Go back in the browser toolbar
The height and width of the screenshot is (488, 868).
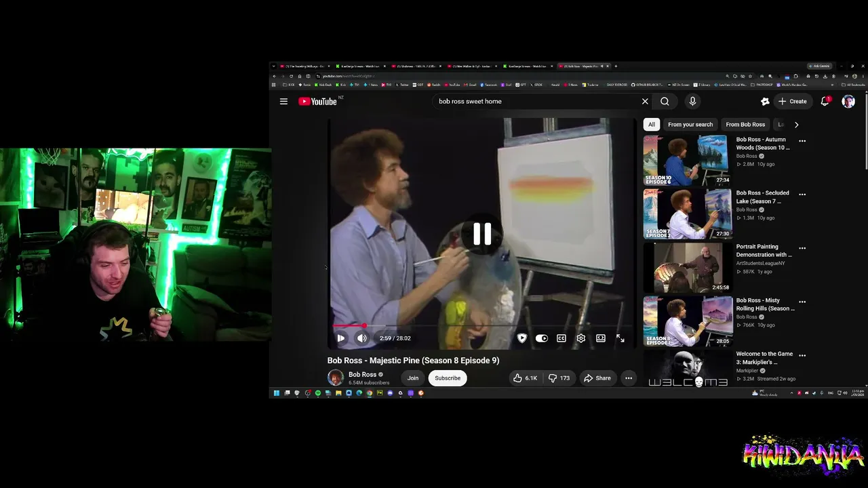pos(274,76)
